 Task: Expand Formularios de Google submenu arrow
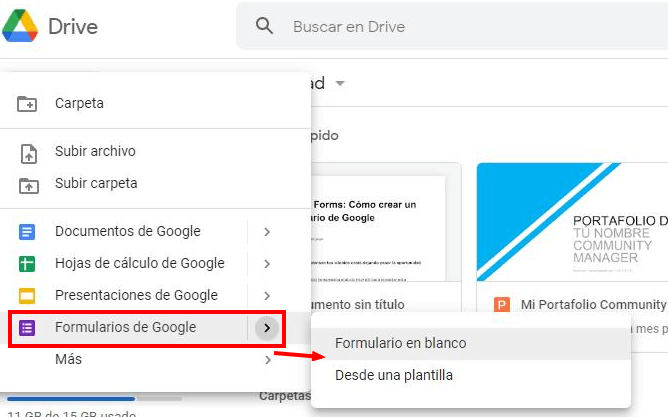[267, 328]
